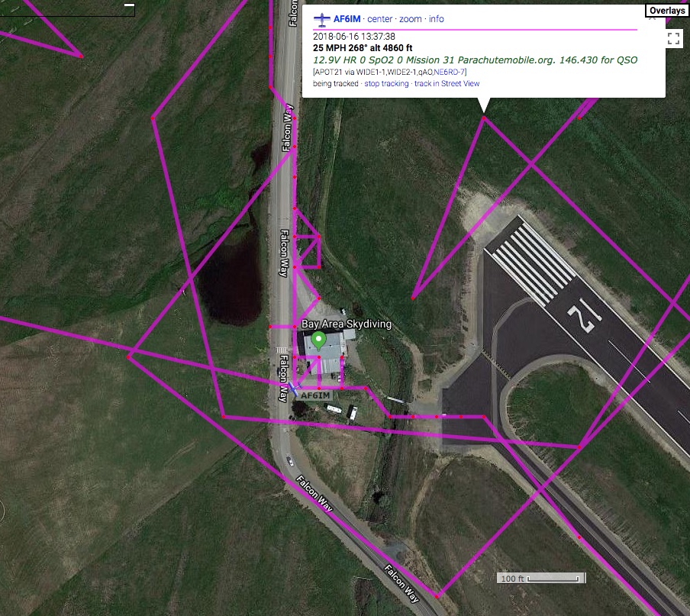This screenshot has width=690, height=616.
Task: Click the AF6IM aircraft marker on map
Action: 292,387
